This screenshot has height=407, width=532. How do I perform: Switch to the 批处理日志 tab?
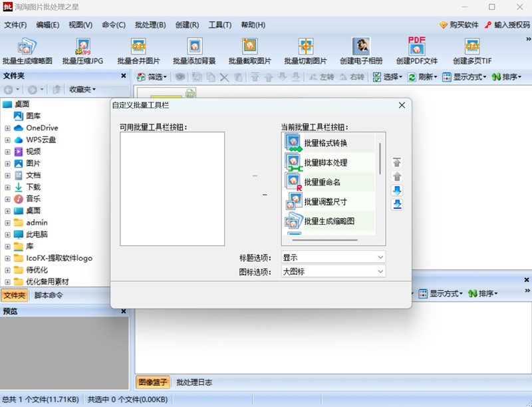coord(194,382)
